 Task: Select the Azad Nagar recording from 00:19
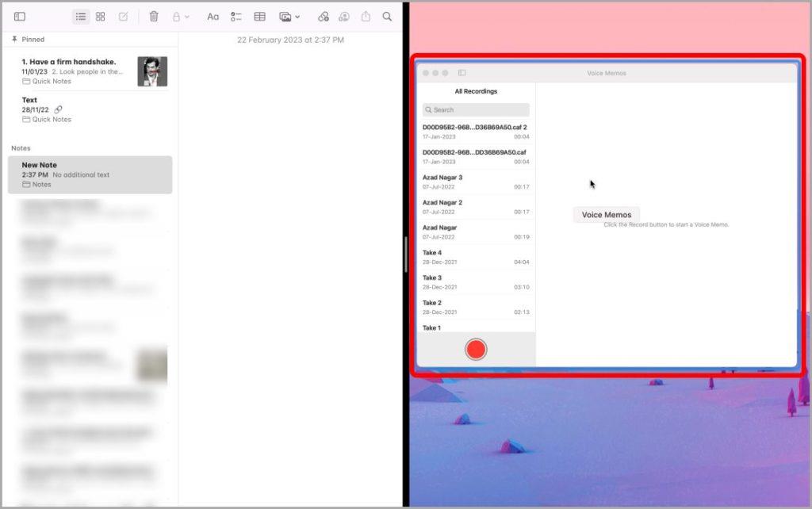coord(476,232)
